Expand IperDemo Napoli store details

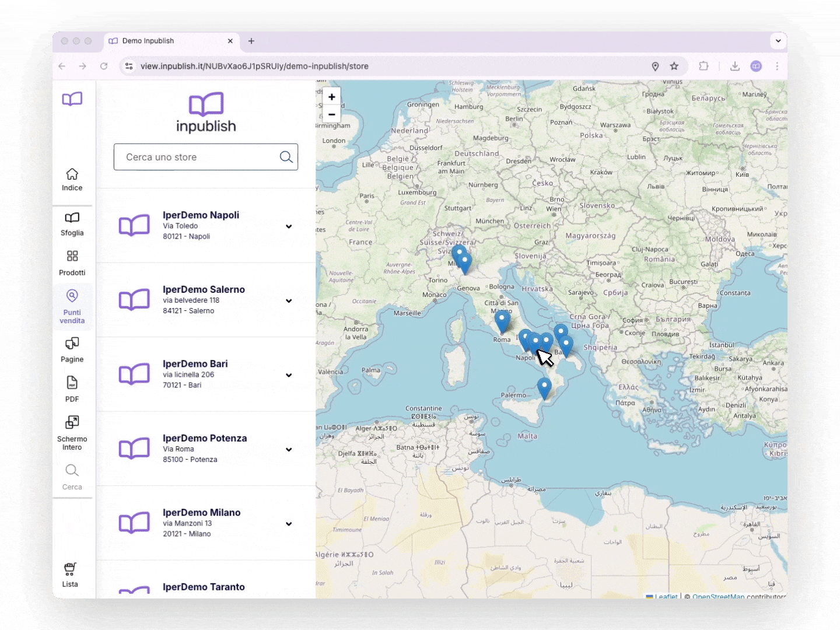pos(289,226)
